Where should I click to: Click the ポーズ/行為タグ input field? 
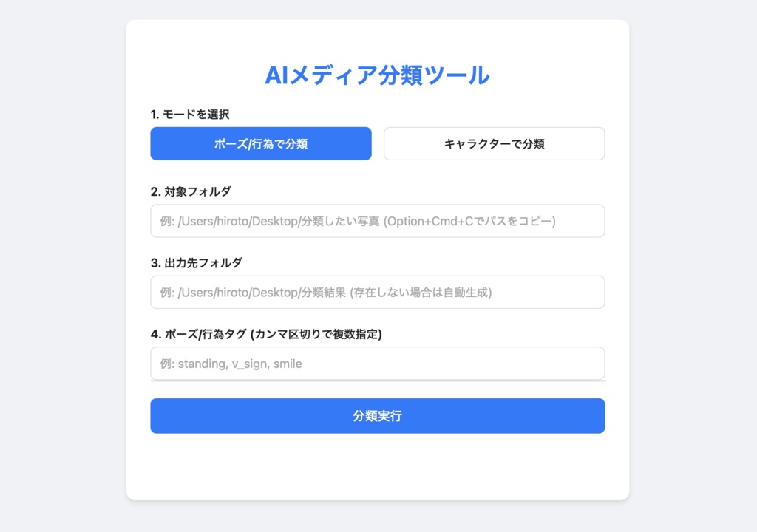pyautogui.click(x=377, y=363)
